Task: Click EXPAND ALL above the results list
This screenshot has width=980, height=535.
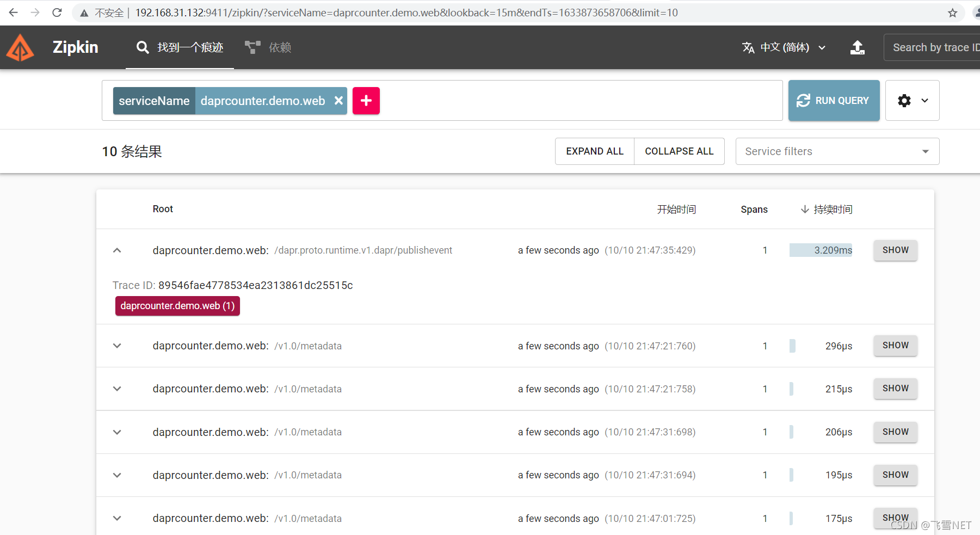Action: [594, 151]
